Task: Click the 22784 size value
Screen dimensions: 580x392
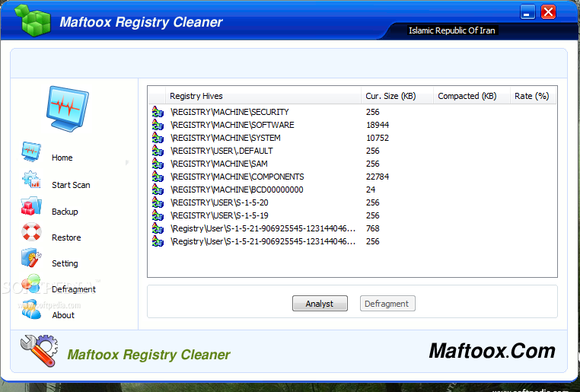Action: coord(378,177)
